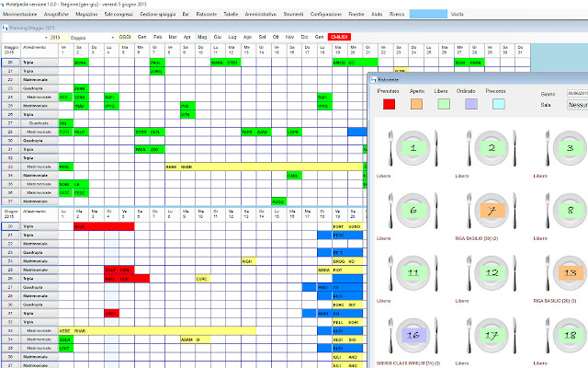The image size is (588, 368).
Task: Click the red Prenotato color swatch
Action: [x=389, y=104]
